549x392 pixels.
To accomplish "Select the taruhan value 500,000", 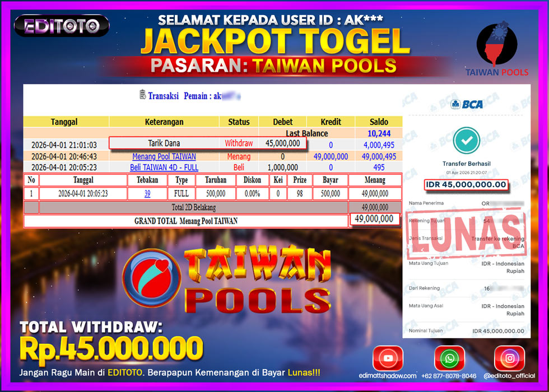I will (216, 194).
